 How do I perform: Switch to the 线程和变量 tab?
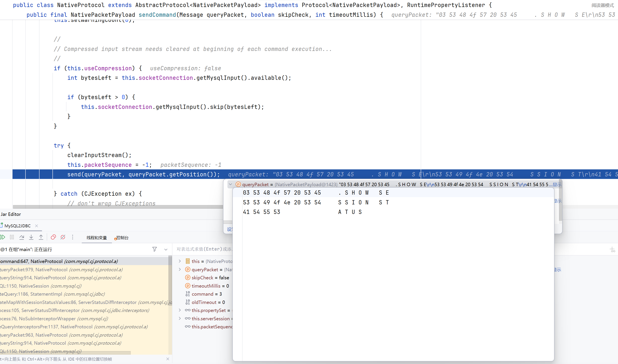tap(97, 238)
